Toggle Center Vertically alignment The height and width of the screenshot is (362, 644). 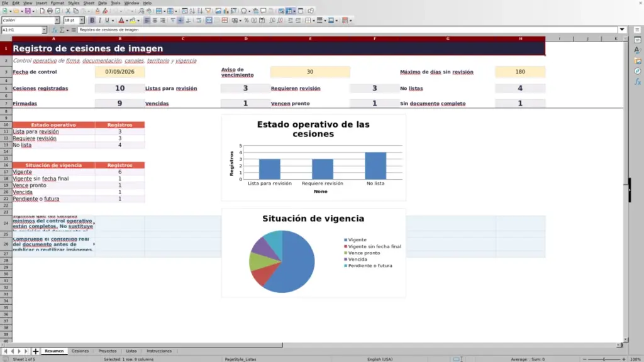[180, 21]
